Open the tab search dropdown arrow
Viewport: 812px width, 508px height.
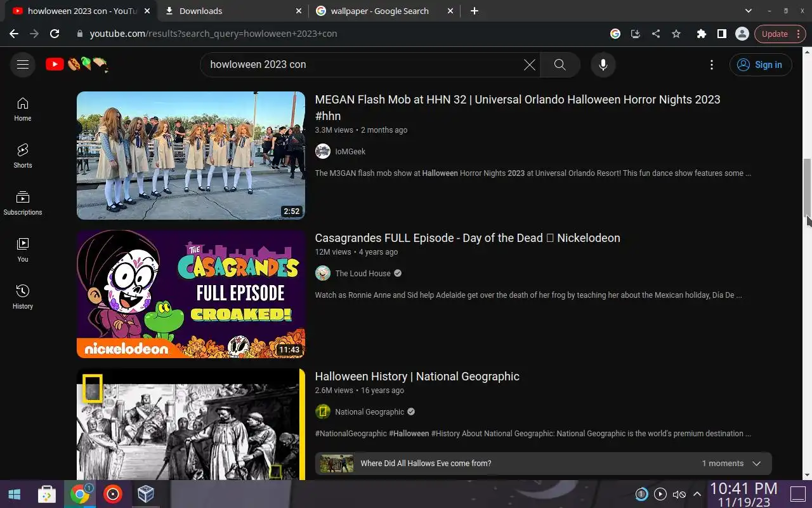pos(749,11)
